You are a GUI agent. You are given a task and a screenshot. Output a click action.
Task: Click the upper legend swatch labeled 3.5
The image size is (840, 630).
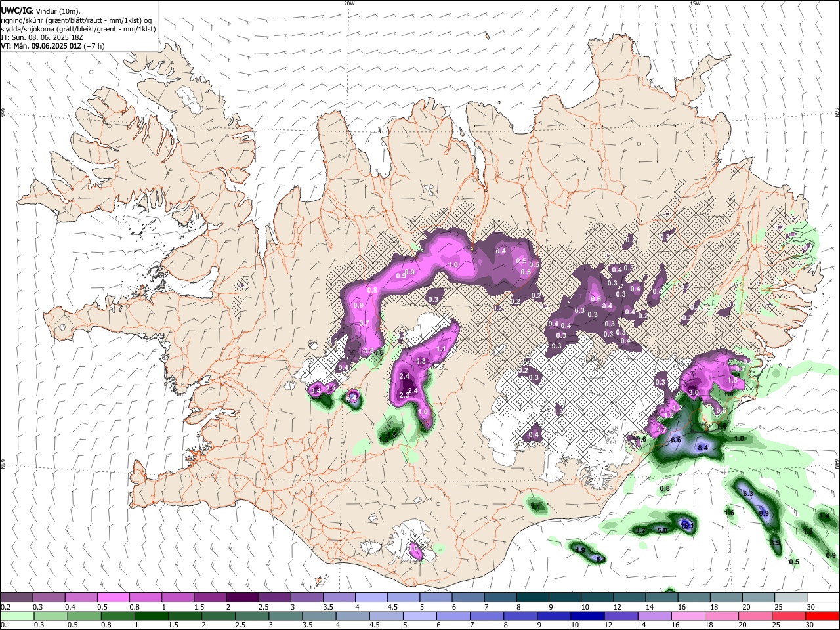coord(338,597)
